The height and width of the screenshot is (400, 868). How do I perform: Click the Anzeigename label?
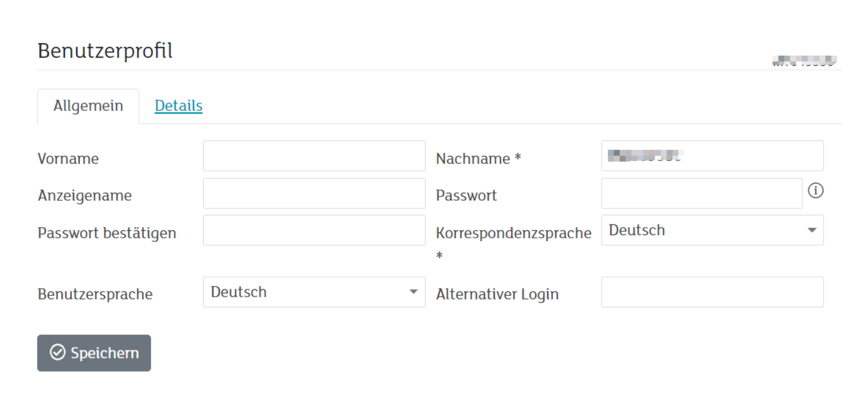(x=85, y=195)
